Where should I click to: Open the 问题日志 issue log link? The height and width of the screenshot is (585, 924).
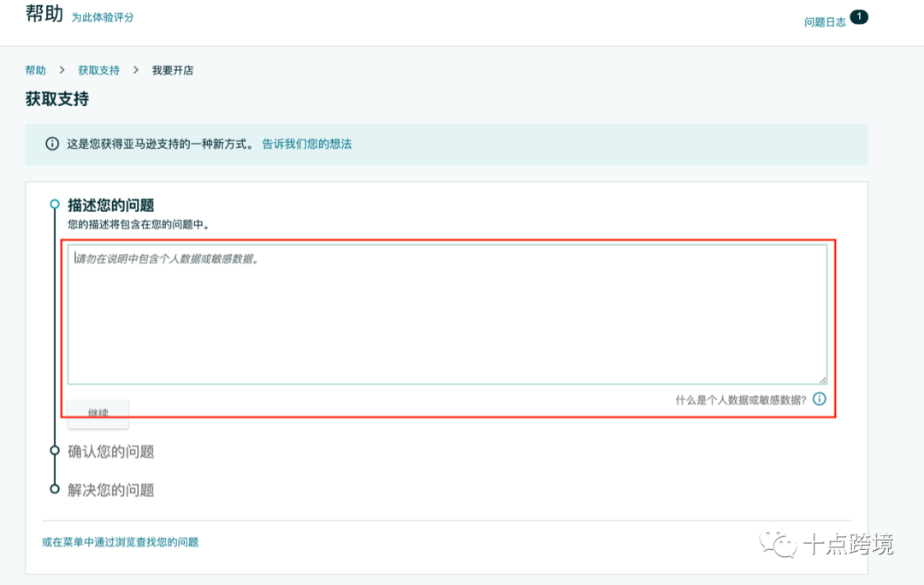pos(825,21)
